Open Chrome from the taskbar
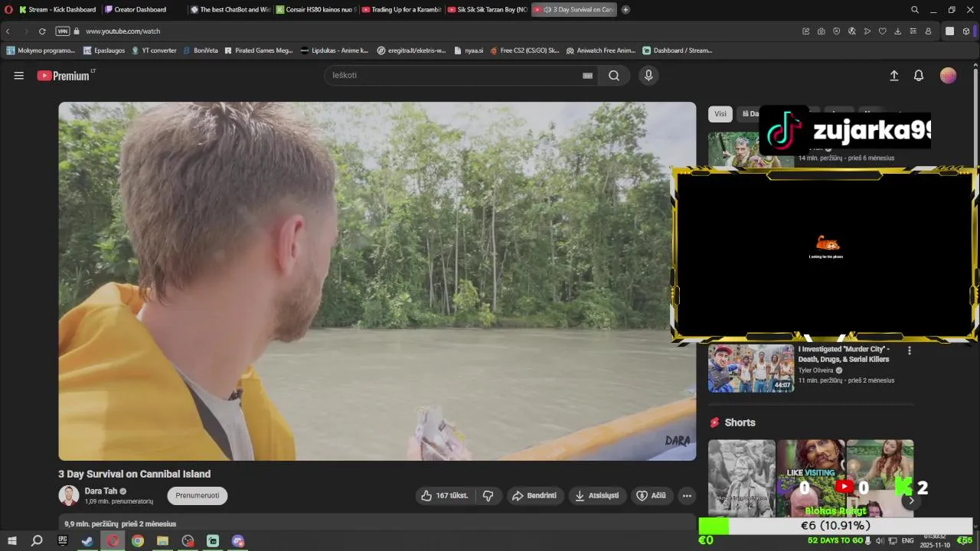The height and width of the screenshot is (551, 980). pos(138,541)
